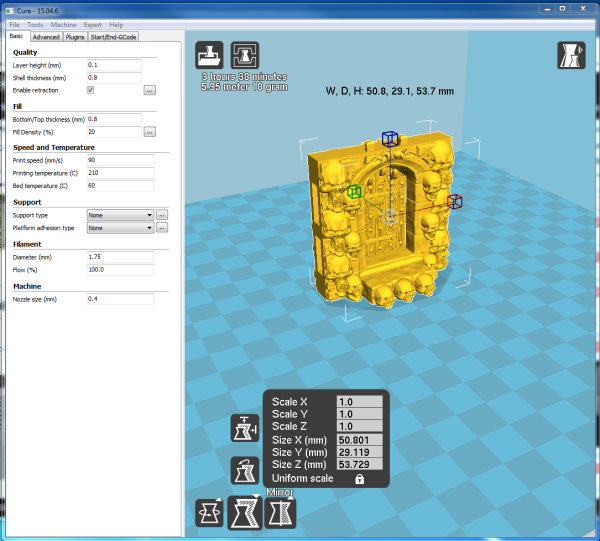Screen dimensions: 600x541
Task: Switch to the Advanced tab
Action: [x=46, y=37]
